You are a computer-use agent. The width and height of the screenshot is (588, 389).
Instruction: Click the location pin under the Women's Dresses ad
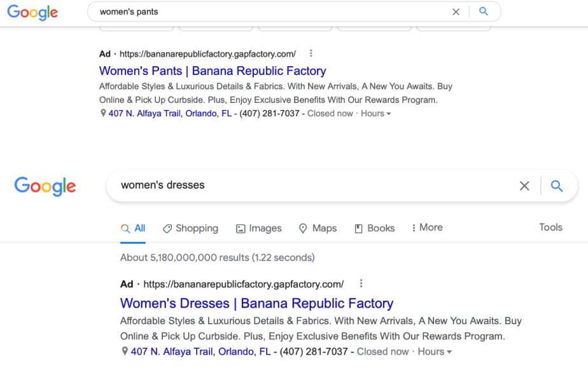coord(125,351)
